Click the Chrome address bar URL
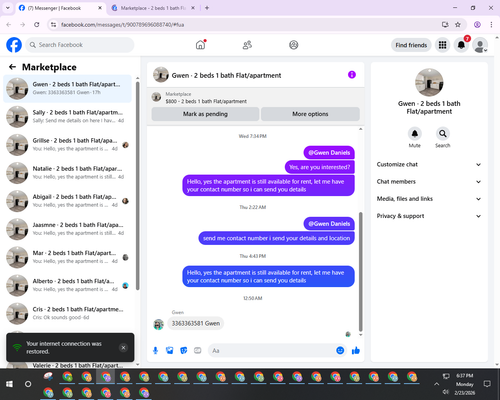The image size is (500, 400). 122,25
